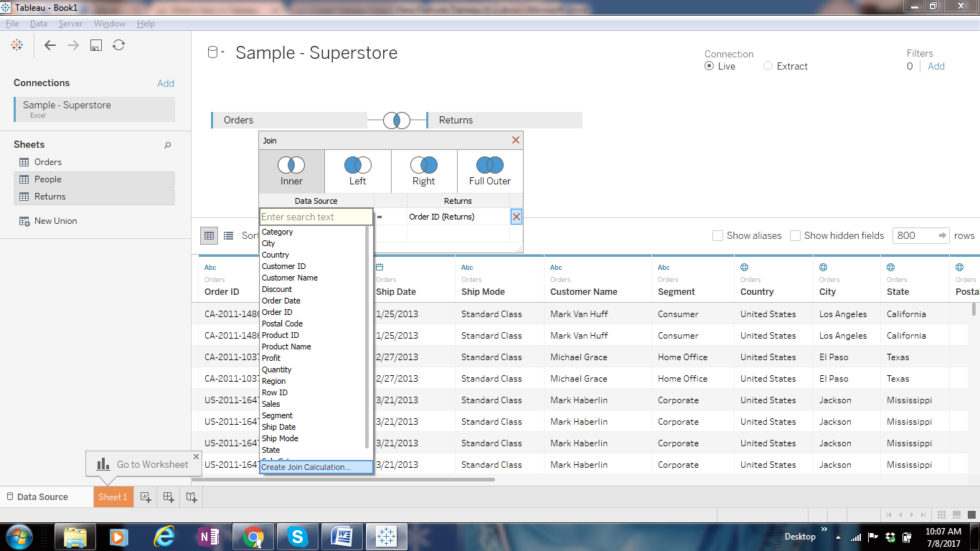Open the File menu

point(12,24)
